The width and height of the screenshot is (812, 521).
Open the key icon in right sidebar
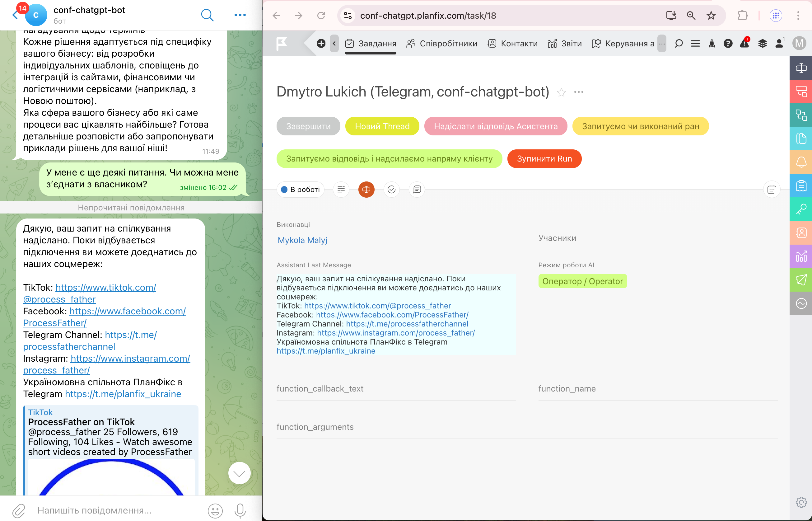point(801,209)
